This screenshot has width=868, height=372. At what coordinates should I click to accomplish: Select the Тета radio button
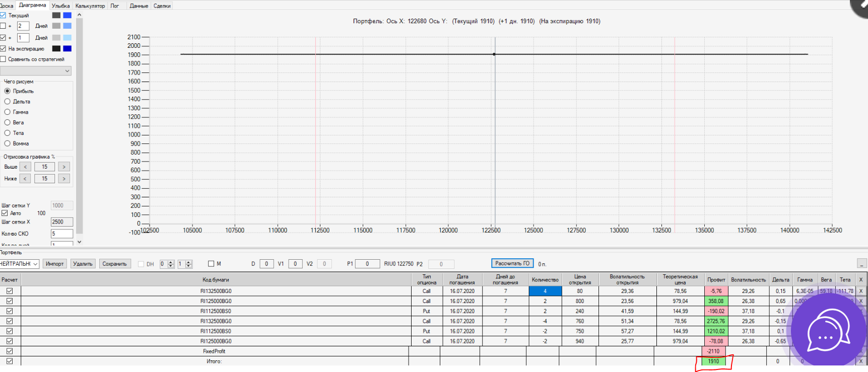tap(8, 133)
